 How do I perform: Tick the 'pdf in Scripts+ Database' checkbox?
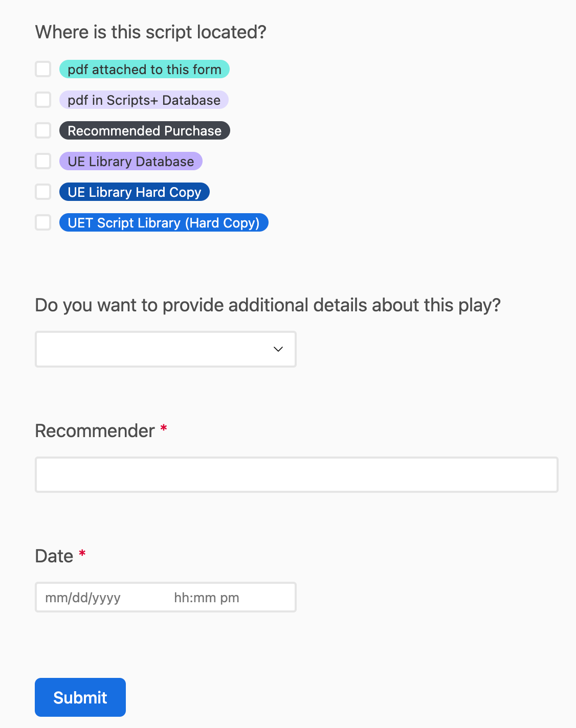pos(43,100)
